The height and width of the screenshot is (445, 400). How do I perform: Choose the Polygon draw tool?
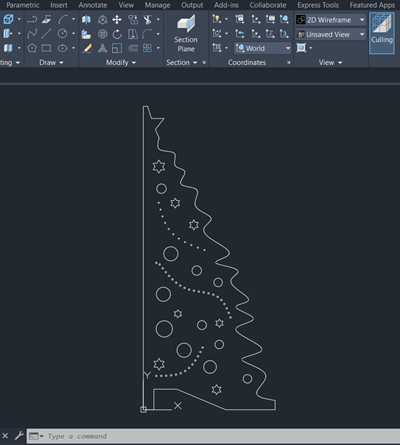(x=32, y=48)
